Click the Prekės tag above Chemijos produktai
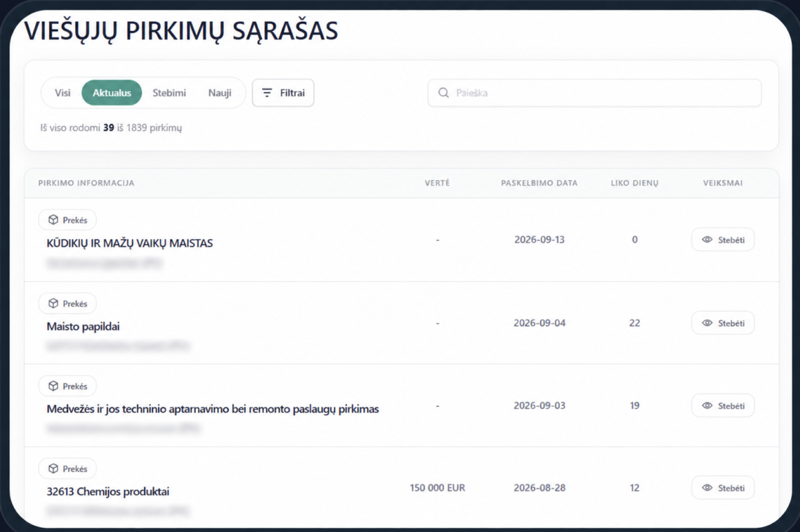The height and width of the screenshot is (532, 800). tap(68, 469)
